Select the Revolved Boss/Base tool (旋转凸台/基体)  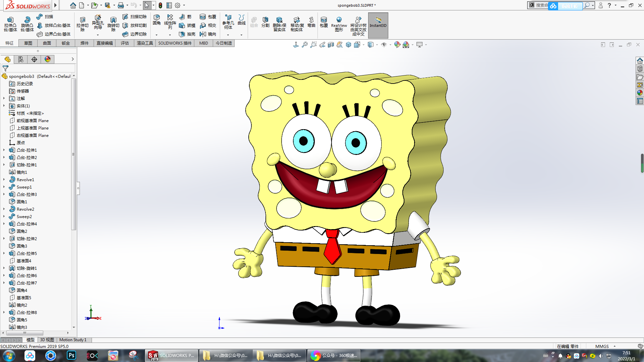tap(27, 24)
